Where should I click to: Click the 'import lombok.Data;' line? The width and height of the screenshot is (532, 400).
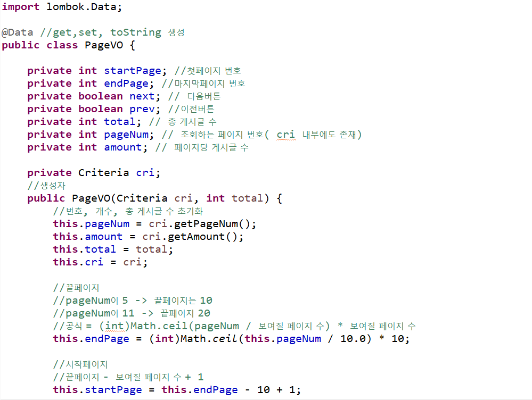(x=62, y=7)
